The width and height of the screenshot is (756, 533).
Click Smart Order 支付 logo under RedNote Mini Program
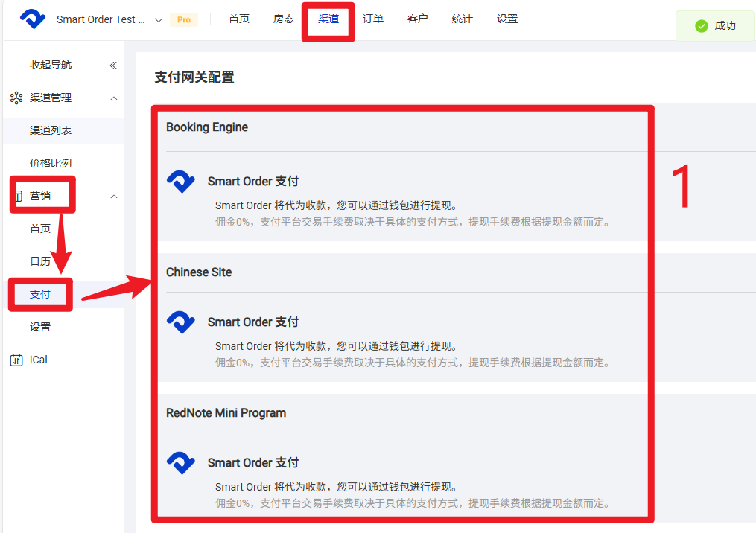(180, 462)
